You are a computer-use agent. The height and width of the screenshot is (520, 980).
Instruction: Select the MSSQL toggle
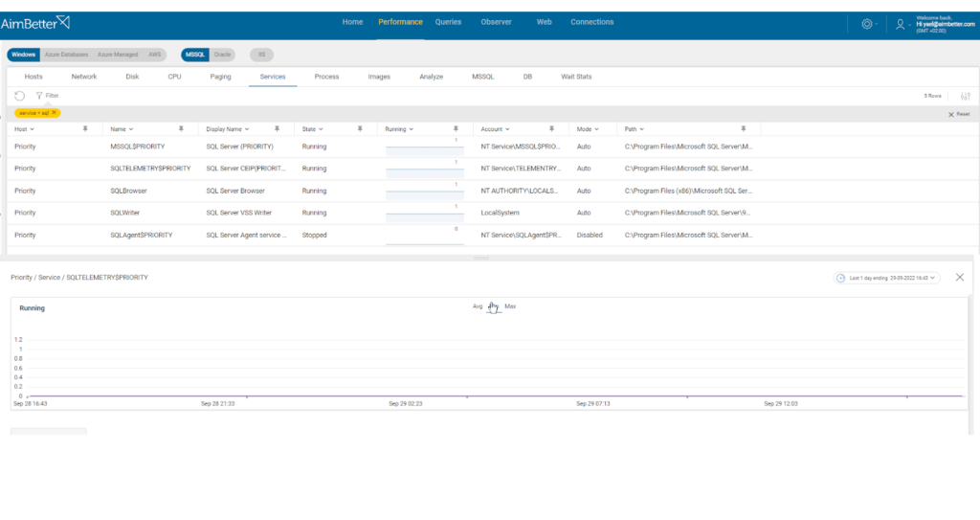195,55
